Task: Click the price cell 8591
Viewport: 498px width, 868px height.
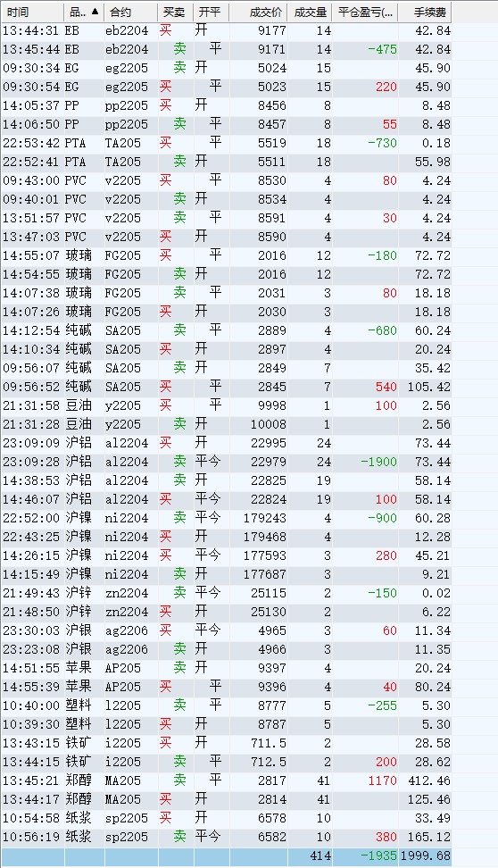Action: tap(271, 218)
